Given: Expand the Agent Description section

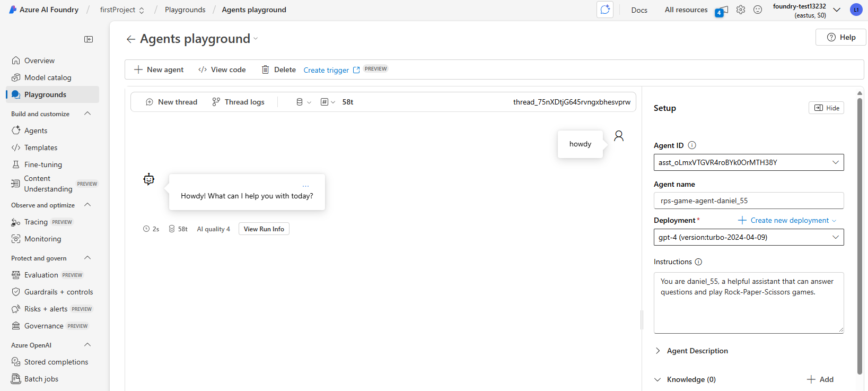Looking at the screenshot, I should click(x=658, y=351).
